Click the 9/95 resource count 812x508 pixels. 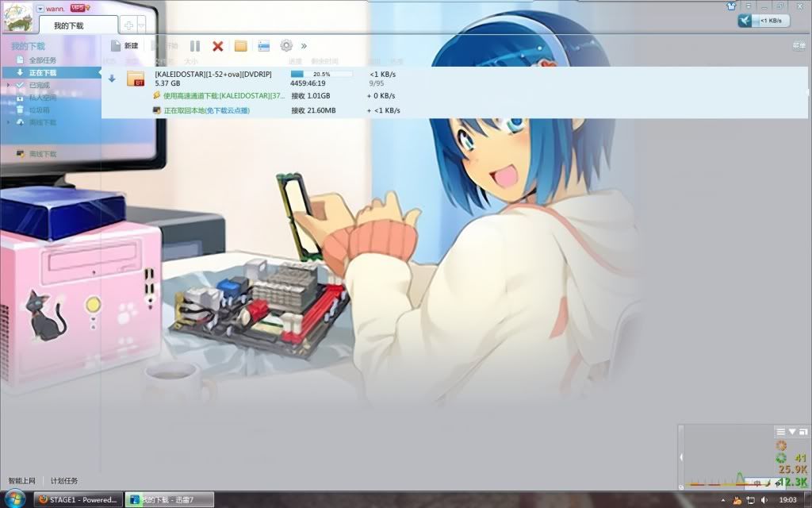(377, 83)
